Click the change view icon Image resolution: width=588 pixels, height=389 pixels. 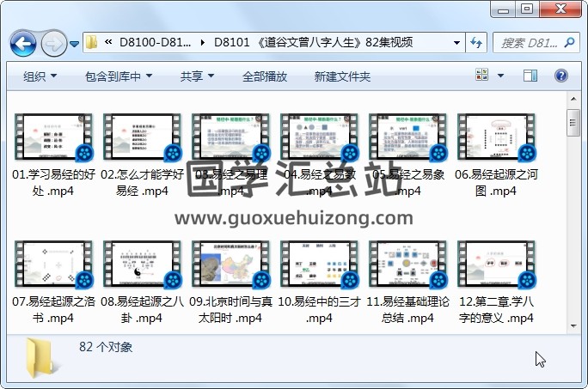coord(483,76)
